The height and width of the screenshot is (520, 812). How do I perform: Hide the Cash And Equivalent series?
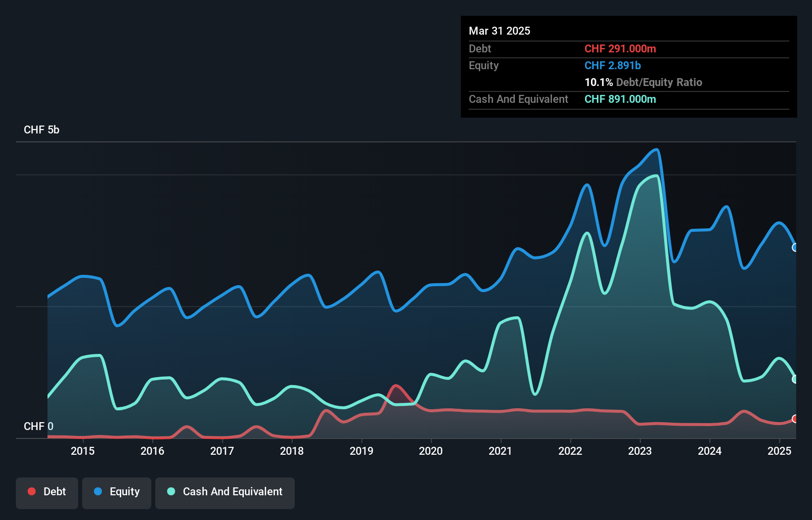click(x=225, y=491)
